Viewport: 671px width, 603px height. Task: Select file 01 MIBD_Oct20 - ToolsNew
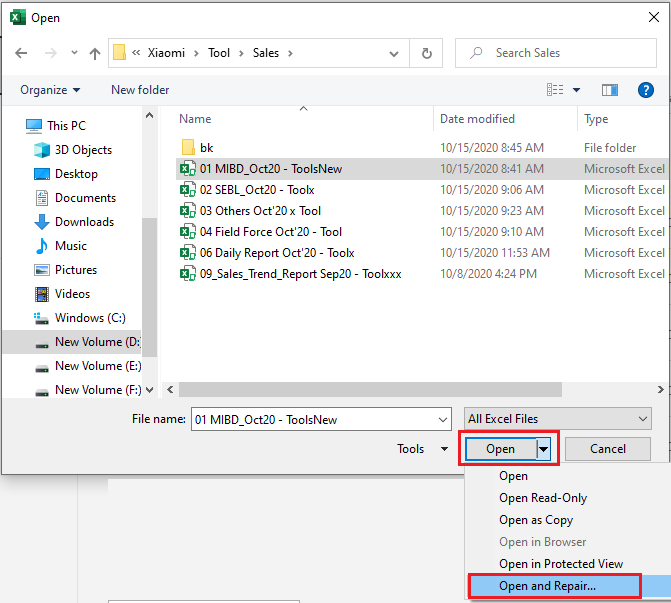pyautogui.click(x=271, y=169)
